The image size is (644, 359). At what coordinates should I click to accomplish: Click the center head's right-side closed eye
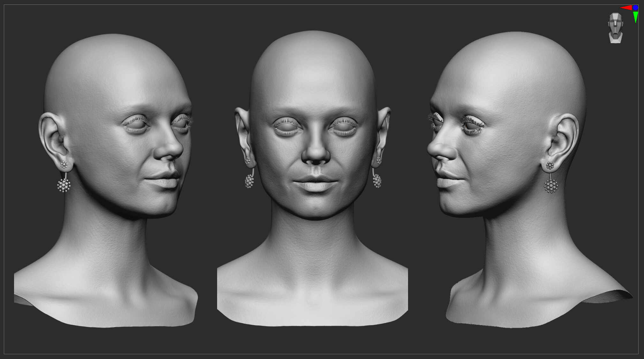coord(343,127)
